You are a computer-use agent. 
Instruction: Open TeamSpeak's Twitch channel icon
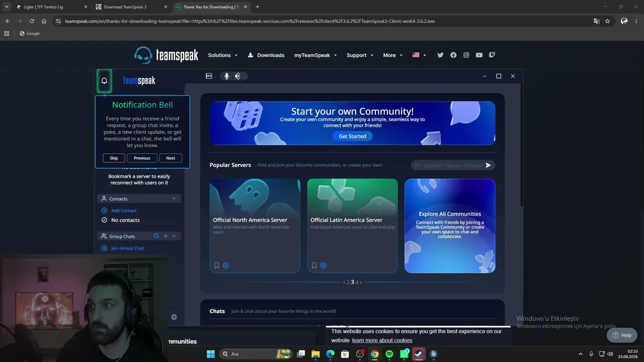point(492,55)
